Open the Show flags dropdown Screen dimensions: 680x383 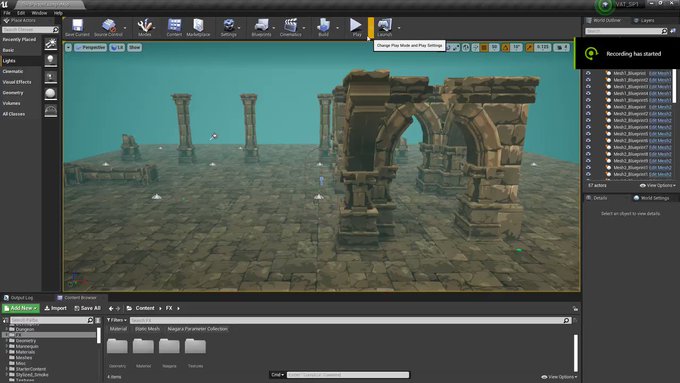coord(134,47)
